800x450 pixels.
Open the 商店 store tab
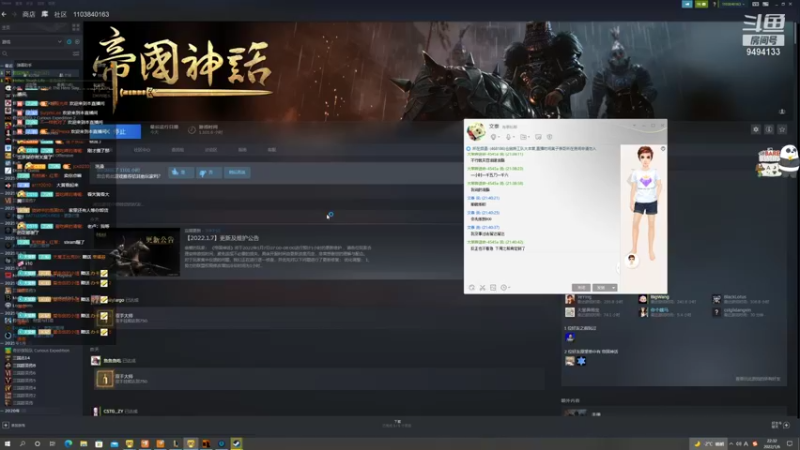coord(29,14)
